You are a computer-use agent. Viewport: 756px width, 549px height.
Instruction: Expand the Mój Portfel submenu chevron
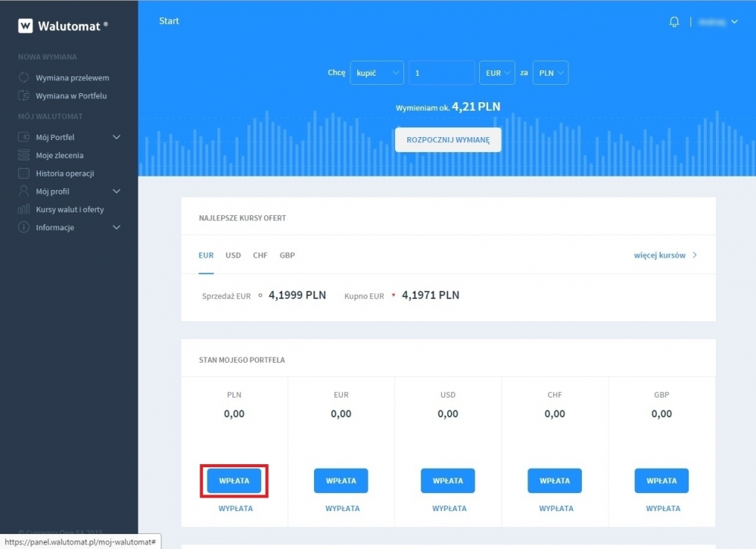(x=117, y=137)
